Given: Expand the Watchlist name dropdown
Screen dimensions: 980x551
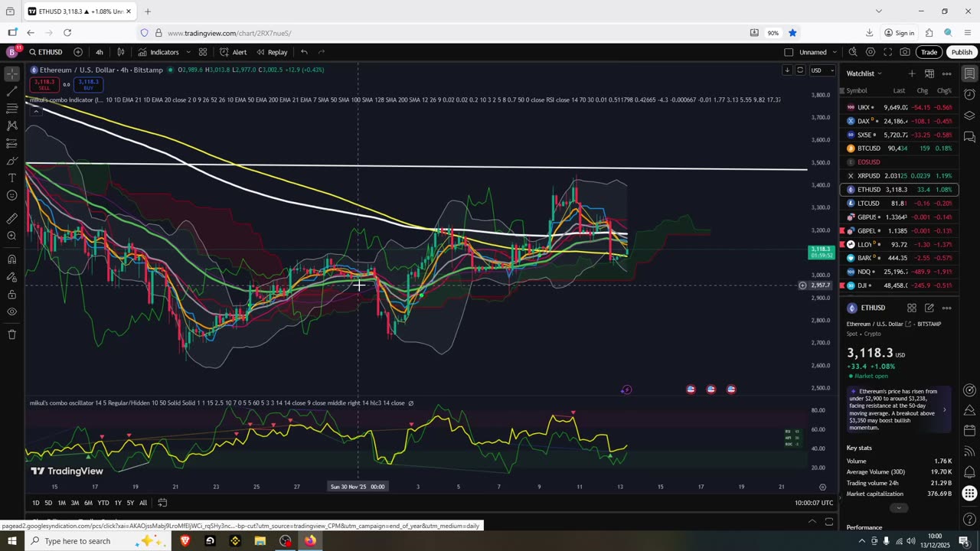Looking at the screenshot, I should coord(864,73).
